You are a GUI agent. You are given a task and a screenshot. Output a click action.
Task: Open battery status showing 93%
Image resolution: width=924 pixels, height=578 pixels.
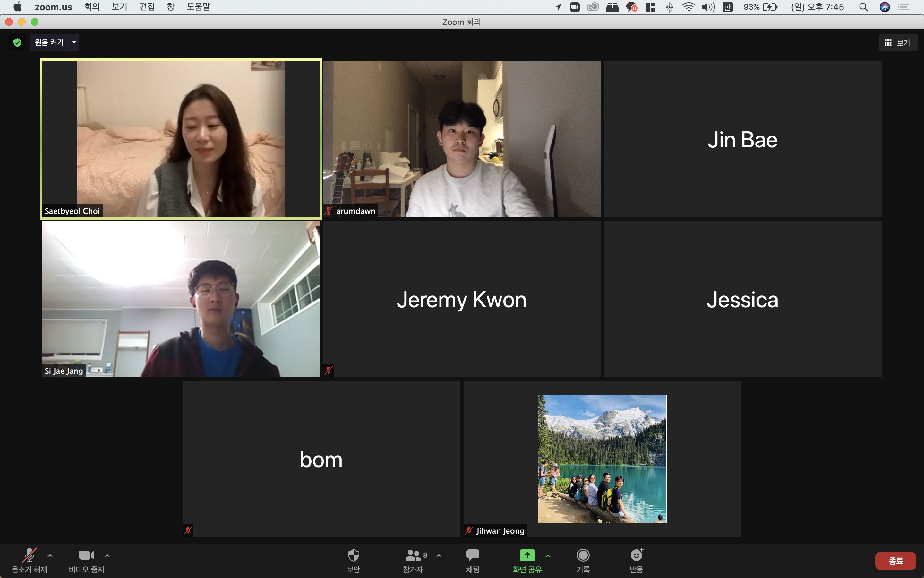pyautogui.click(x=760, y=7)
